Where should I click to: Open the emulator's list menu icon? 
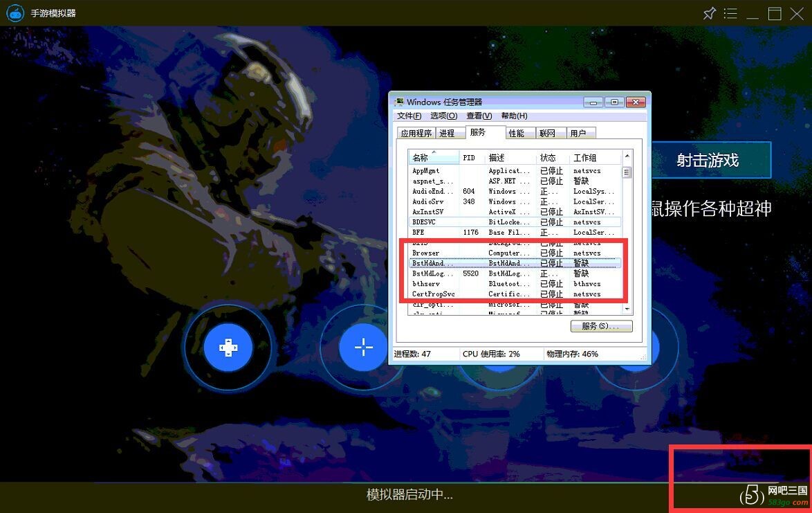[x=730, y=13]
